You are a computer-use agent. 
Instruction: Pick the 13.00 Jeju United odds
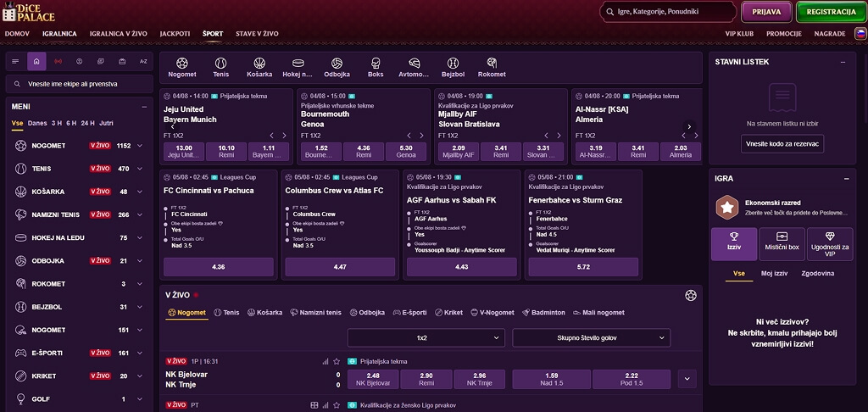(184, 151)
